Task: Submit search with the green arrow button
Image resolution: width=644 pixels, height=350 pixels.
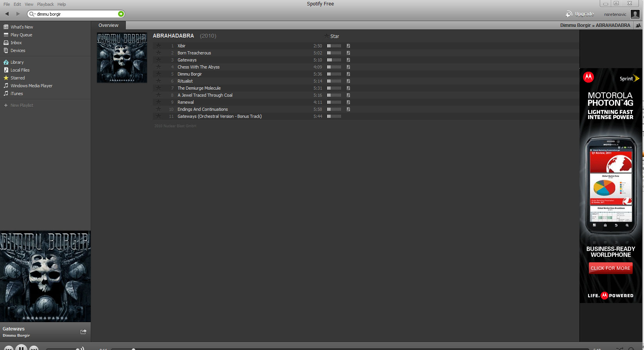Action: [x=121, y=14]
